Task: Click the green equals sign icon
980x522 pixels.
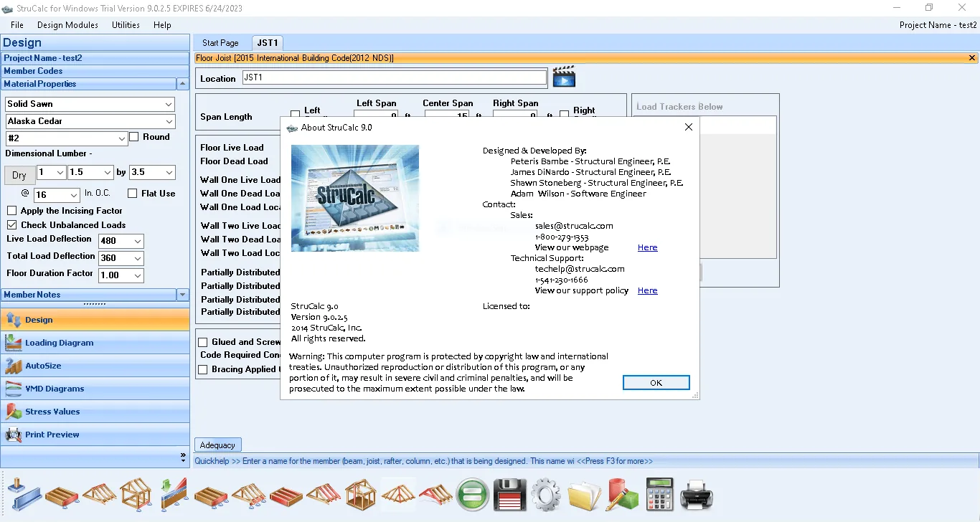Action: (x=472, y=495)
